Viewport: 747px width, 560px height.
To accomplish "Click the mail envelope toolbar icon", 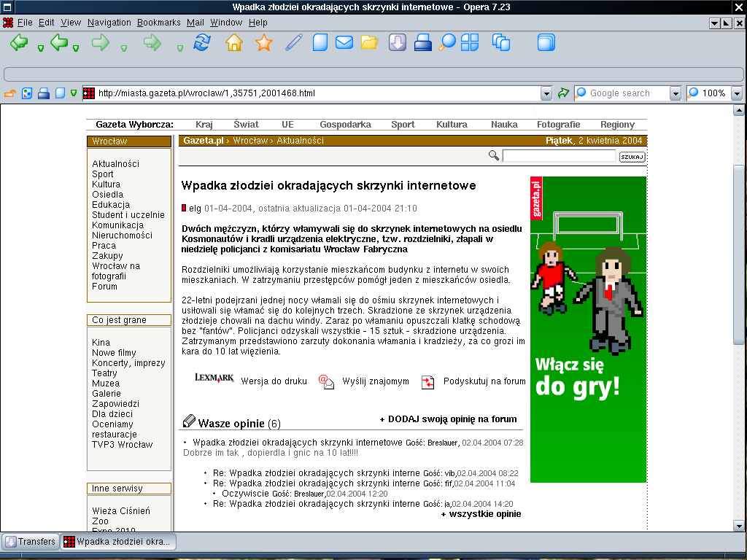I will point(344,43).
